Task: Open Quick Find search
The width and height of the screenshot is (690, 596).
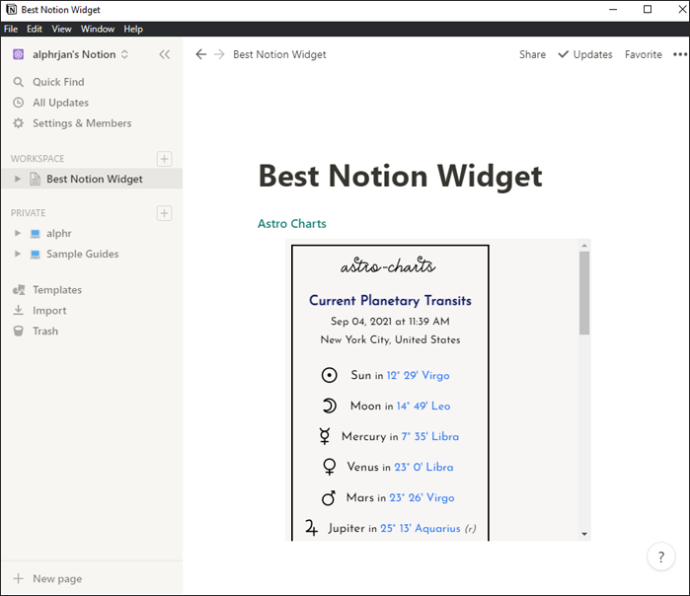Action: point(59,82)
